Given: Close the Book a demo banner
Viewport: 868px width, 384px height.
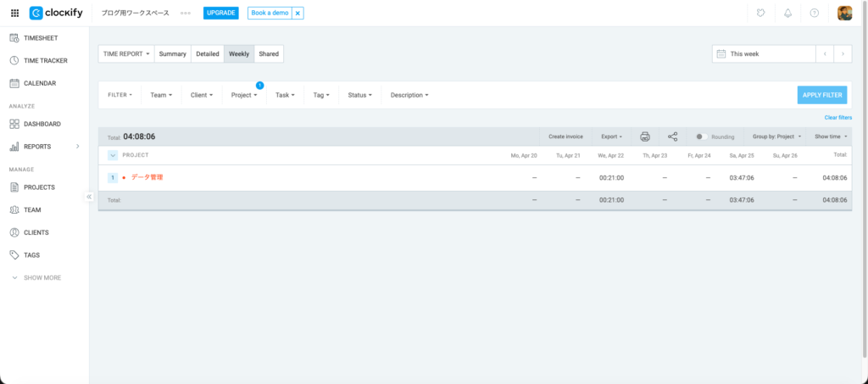Looking at the screenshot, I should [298, 14].
